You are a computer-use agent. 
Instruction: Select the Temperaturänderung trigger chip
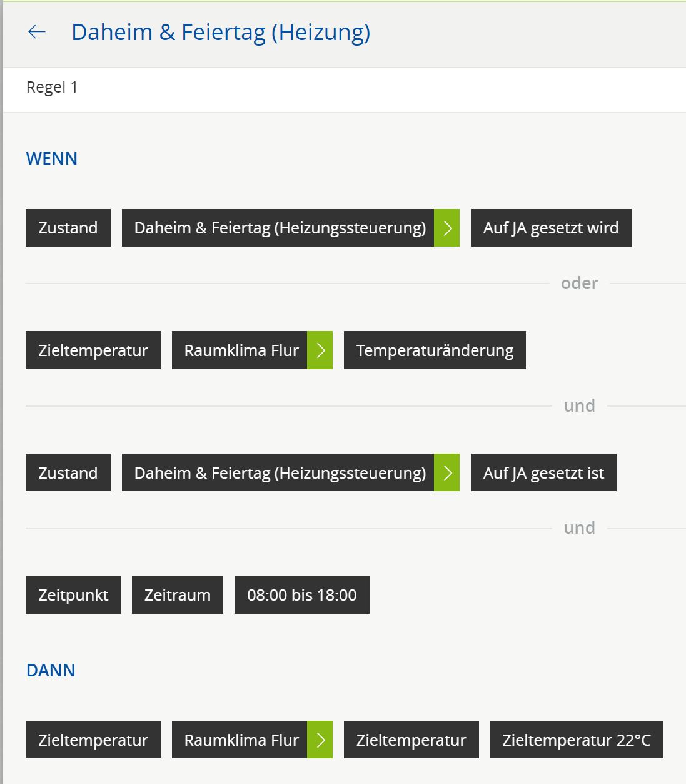click(x=434, y=350)
